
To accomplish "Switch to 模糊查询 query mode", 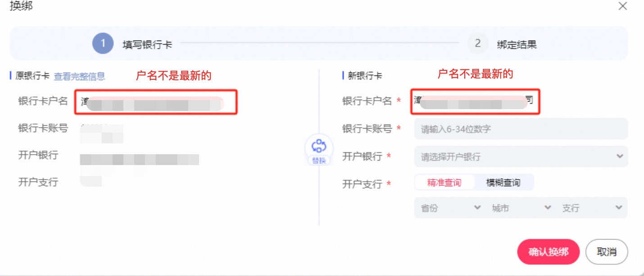I will [504, 182].
